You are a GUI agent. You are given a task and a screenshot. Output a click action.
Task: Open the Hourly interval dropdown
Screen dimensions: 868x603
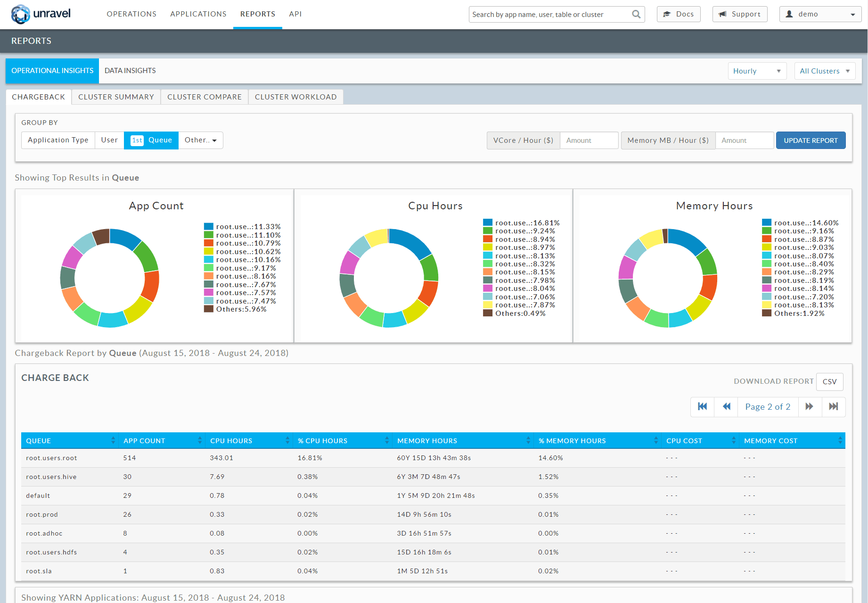click(757, 71)
